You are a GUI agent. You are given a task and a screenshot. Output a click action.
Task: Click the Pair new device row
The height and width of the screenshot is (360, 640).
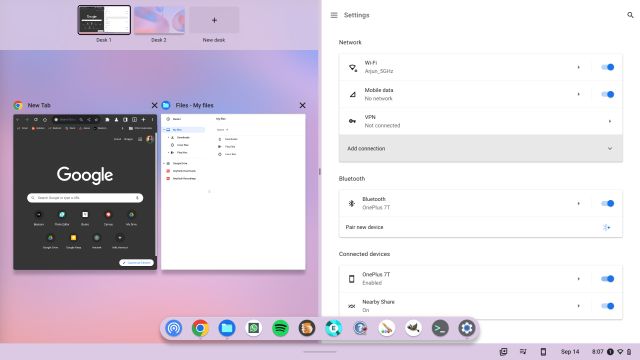point(480,227)
